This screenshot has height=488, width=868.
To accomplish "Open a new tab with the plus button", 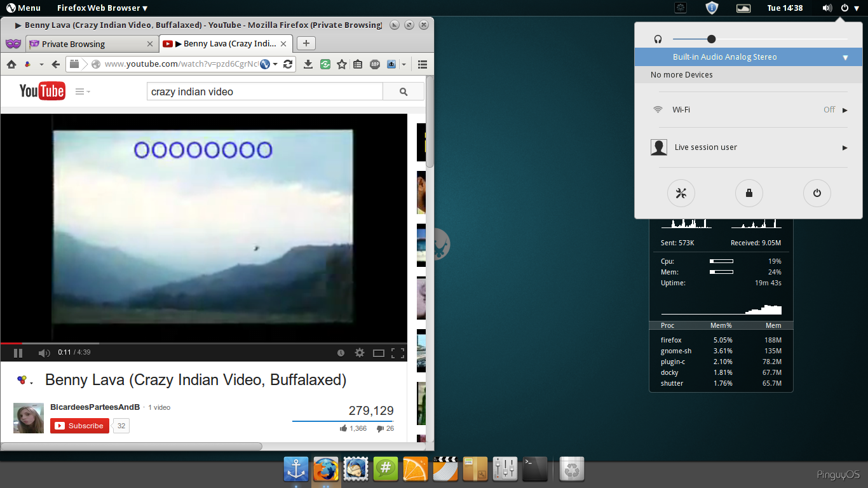I will [x=306, y=43].
